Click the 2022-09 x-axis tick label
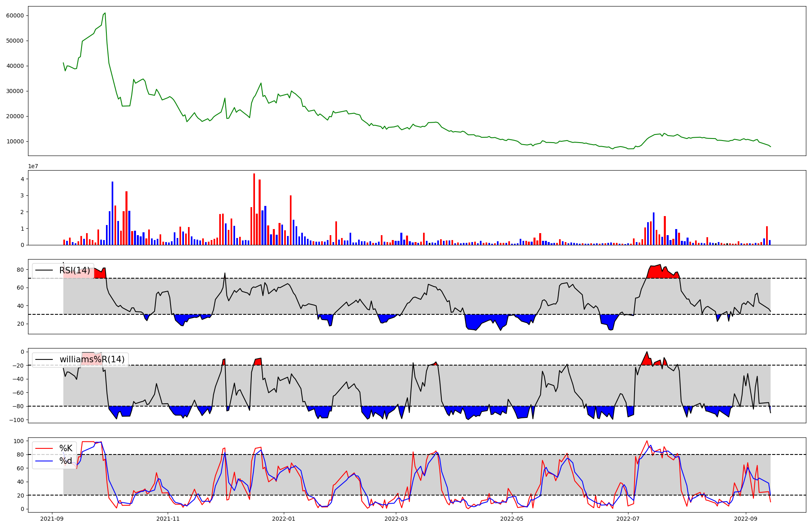812x528 pixels. coord(746,519)
